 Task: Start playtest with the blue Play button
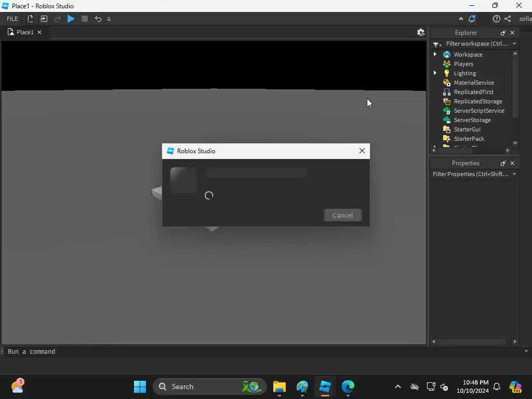(x=71, y=19)
